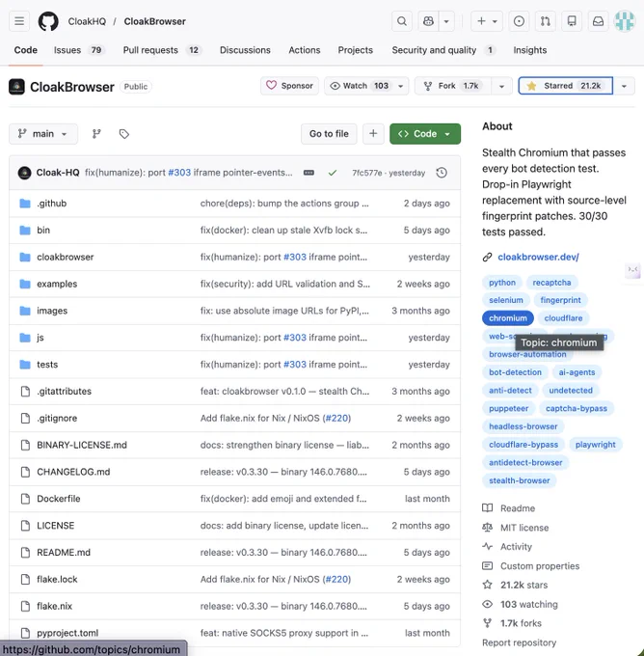Open commit hash 7fc577e
Screen dimensions: 644x656
(366, 173)
